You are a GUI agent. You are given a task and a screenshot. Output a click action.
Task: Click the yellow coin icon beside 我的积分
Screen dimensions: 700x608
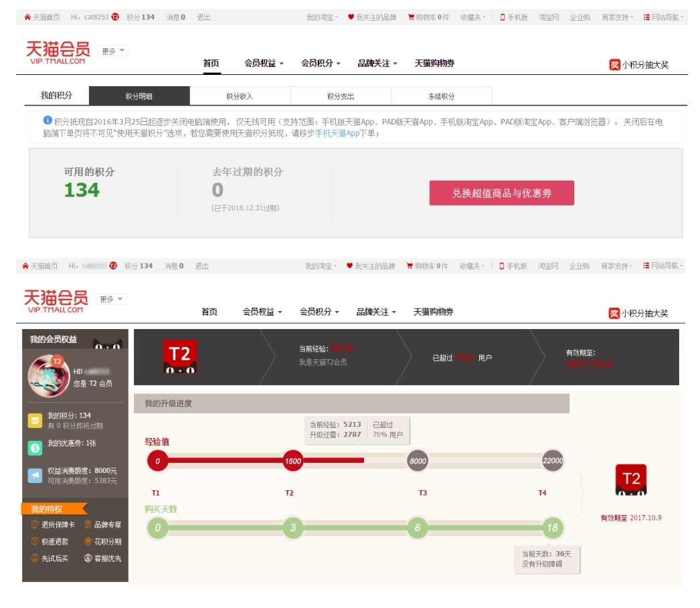click(35, 421)
